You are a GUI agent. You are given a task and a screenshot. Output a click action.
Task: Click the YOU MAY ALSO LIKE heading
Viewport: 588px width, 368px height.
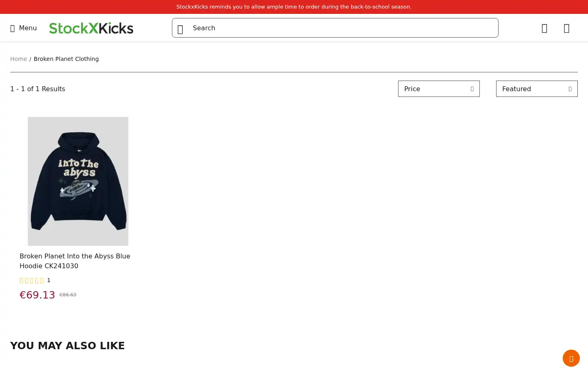(67, 346)
